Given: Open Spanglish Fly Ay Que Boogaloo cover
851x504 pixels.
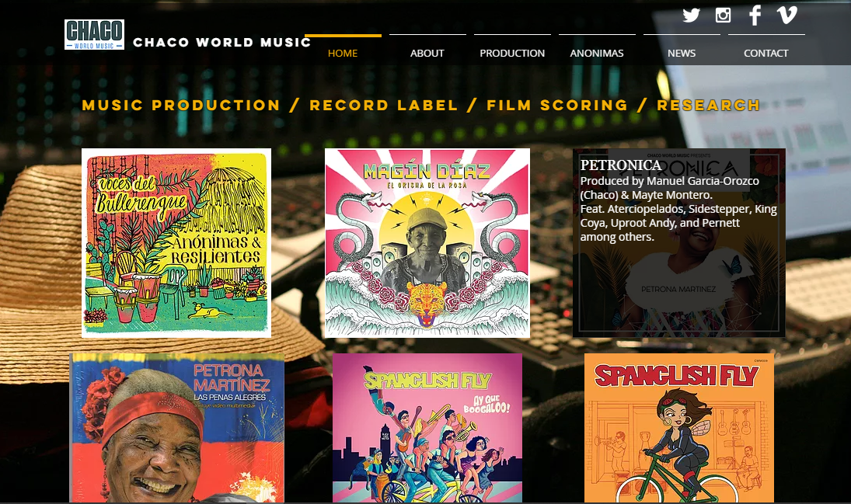Looking at the screenshot, I should (x=427, y=428).
